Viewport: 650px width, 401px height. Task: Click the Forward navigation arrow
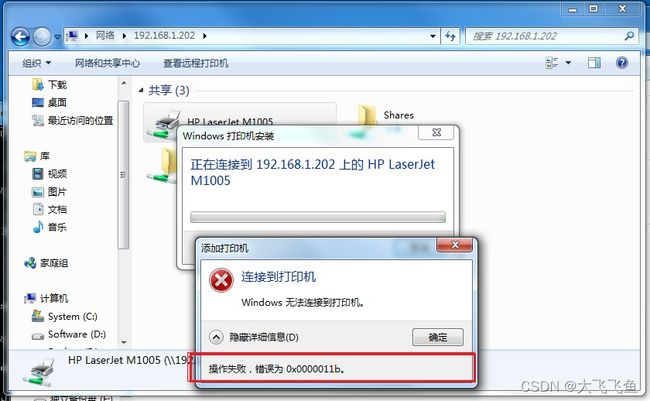pos(42,37)
